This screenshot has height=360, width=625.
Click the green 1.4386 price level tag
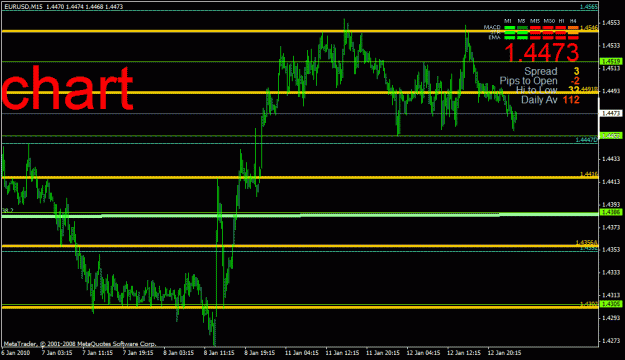click(x=611, y=212)
